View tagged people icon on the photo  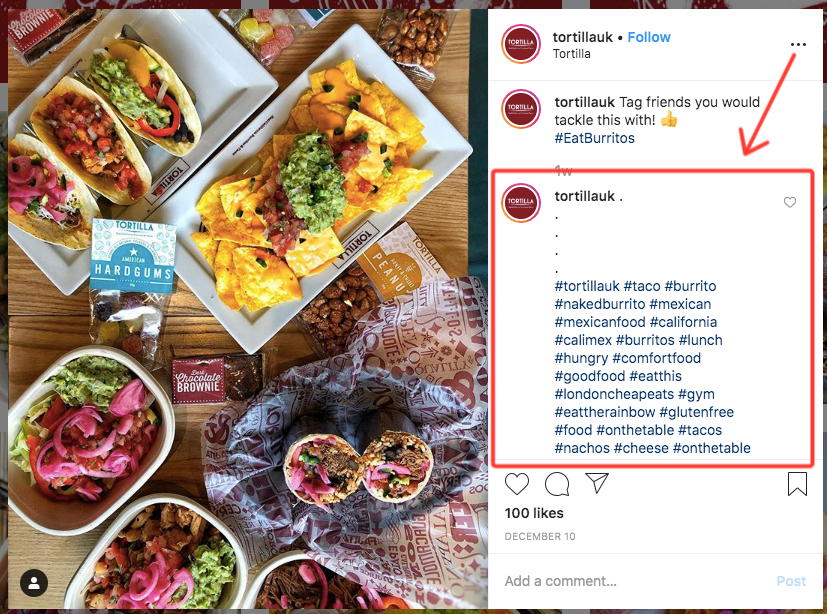(x=34, y=583)
